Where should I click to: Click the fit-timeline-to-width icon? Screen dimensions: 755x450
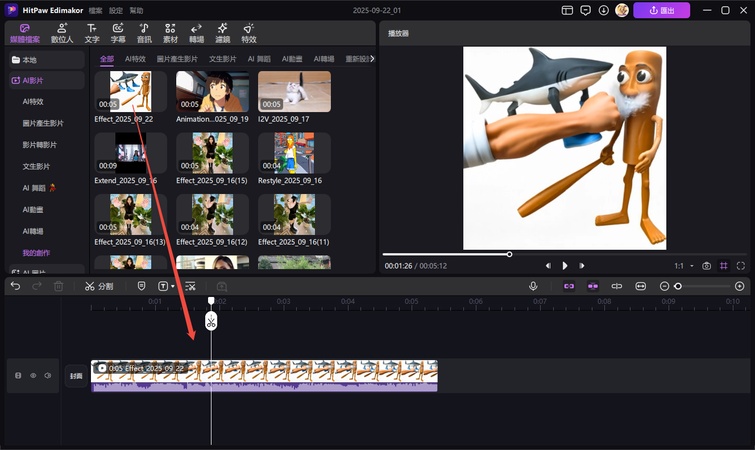[x=640, y=286]
